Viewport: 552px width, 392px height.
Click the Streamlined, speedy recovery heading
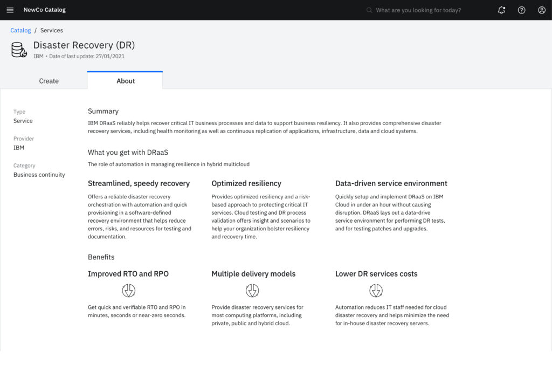click(x=139, y=183)
